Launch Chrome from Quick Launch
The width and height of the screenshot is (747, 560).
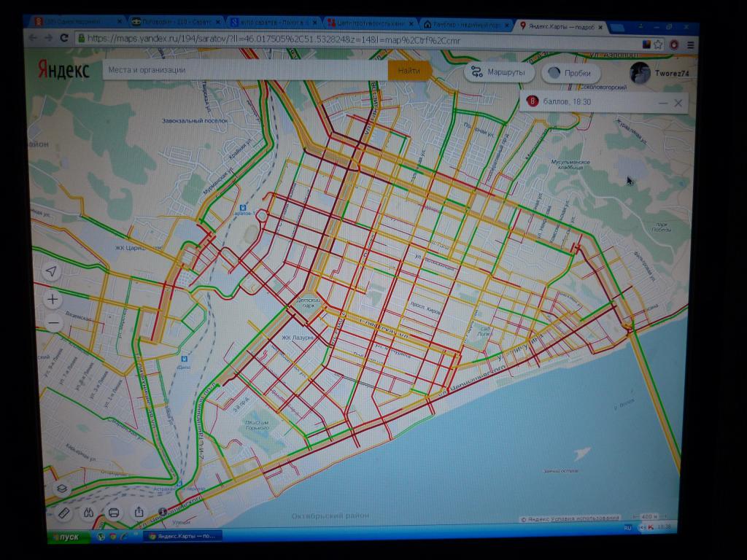coord(112,536)
